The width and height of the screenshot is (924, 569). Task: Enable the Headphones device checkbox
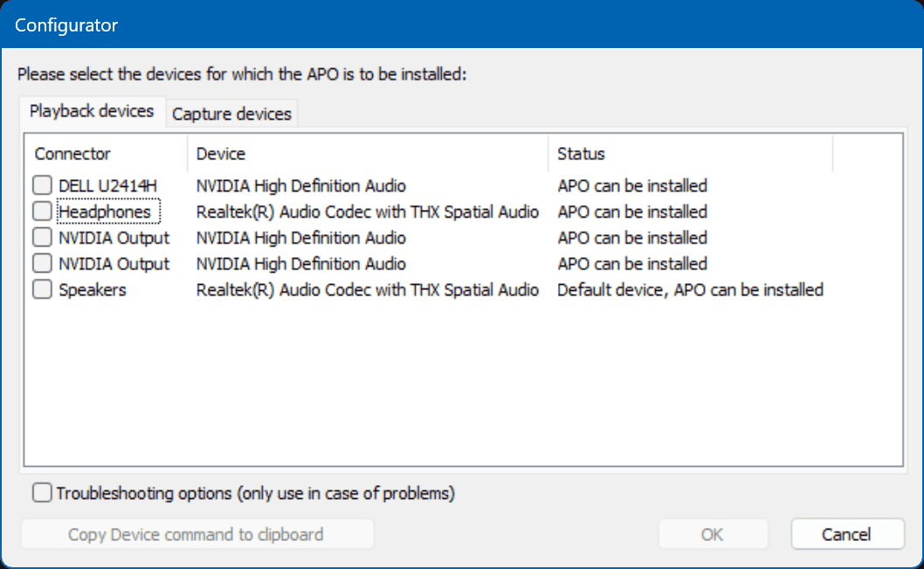42,212
